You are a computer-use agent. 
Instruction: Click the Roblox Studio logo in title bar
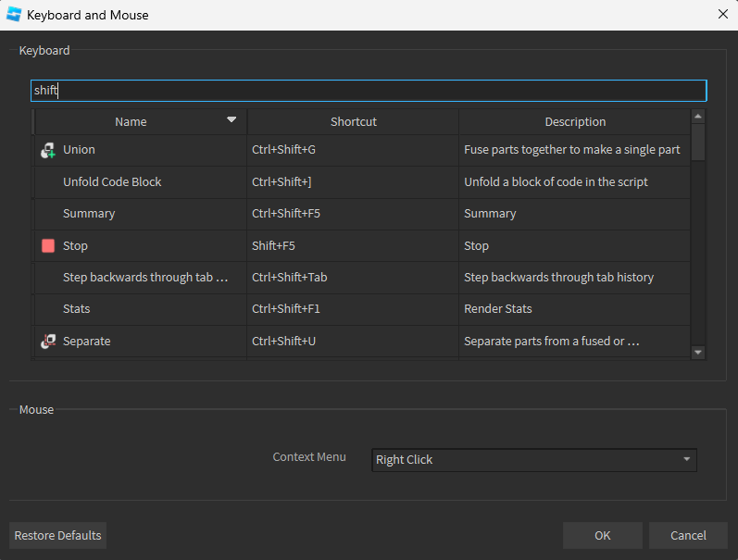[x=14, y=15]
